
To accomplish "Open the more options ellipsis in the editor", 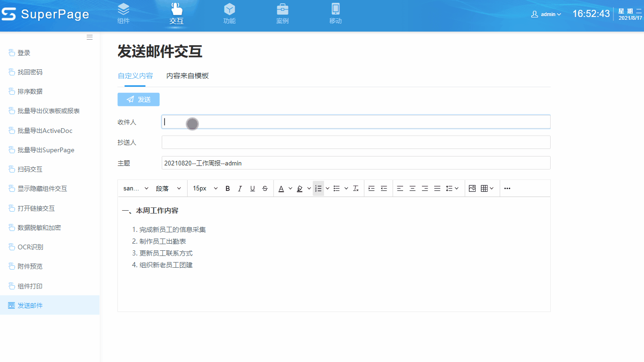I will click(x=507, y=188).
